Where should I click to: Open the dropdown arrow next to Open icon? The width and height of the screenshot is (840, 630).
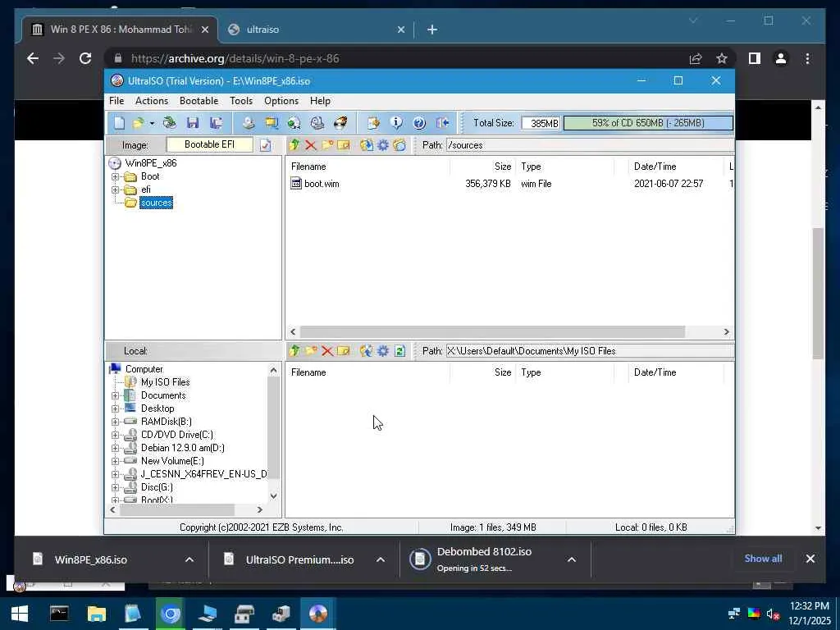[152, 124]
